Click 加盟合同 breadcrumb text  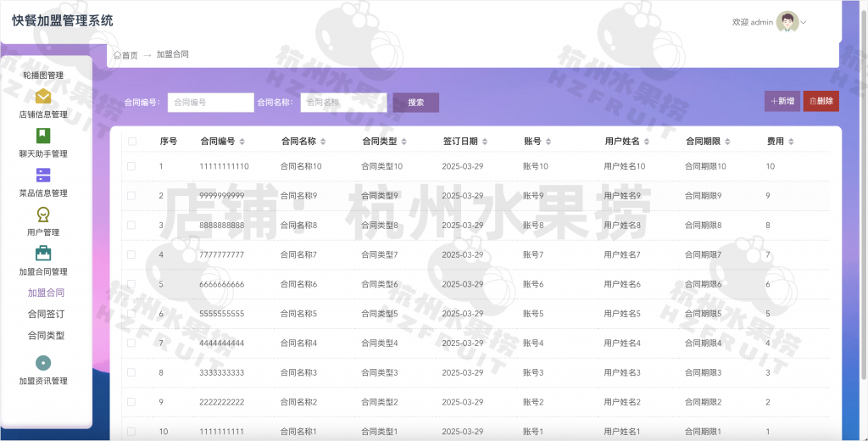(173, 54)
